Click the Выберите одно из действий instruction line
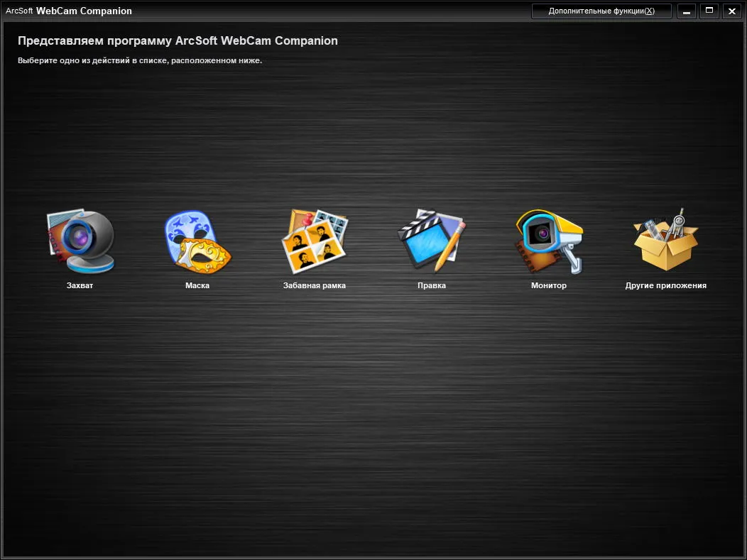 140,60
